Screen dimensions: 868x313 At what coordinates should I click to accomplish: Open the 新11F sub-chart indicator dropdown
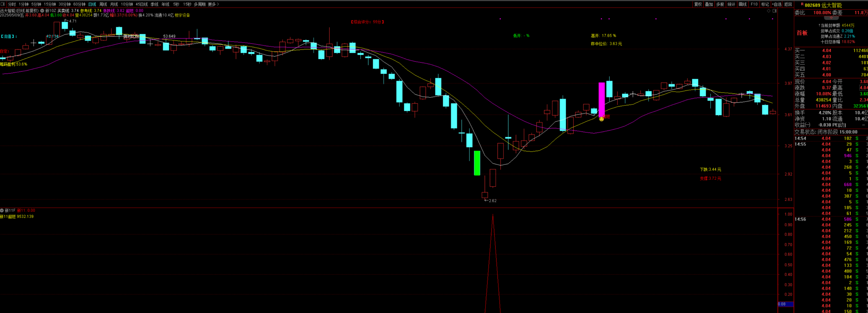[2, 210]
